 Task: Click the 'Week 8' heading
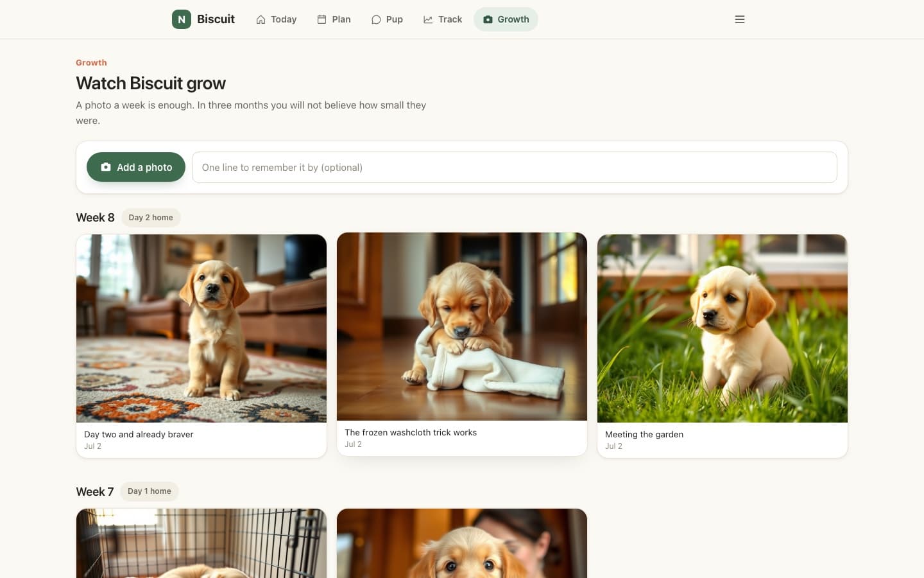[x=95, y=218]
